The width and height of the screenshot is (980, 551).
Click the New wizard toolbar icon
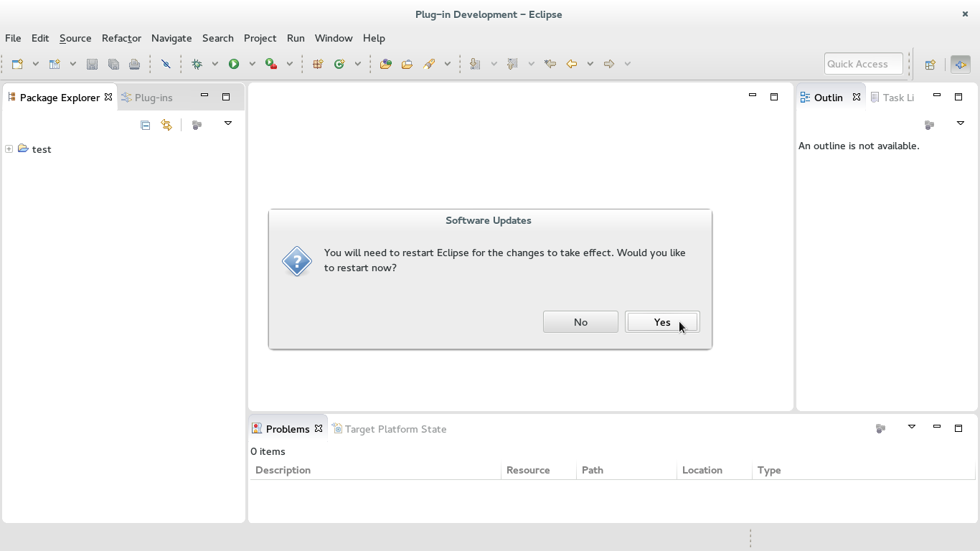coord(18,64)
